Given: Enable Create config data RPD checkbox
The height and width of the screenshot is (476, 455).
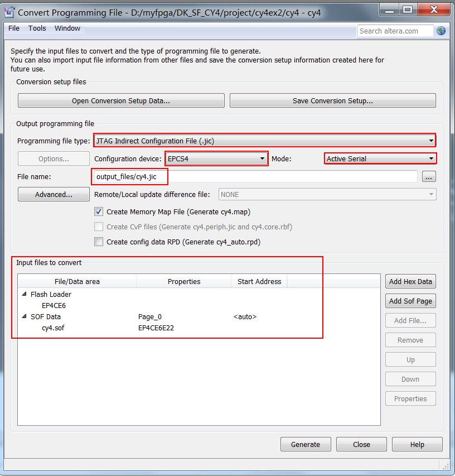Looking at the screenshot, I should [99, 242].
